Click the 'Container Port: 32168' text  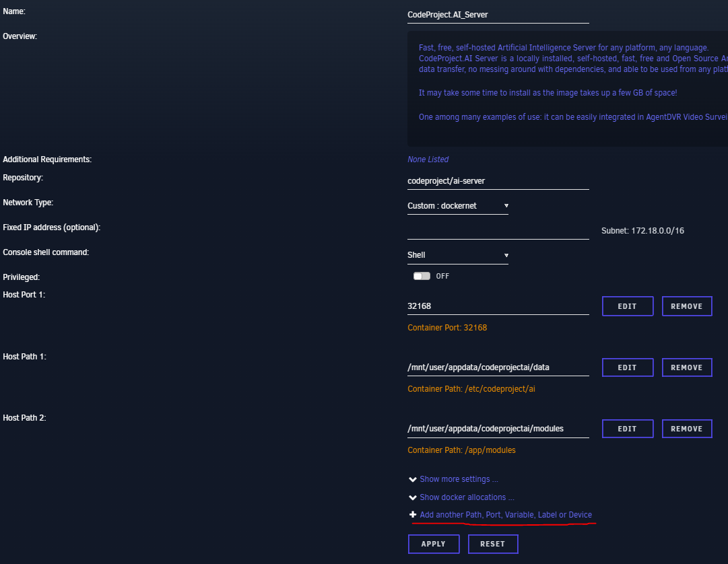coord(447,328)
